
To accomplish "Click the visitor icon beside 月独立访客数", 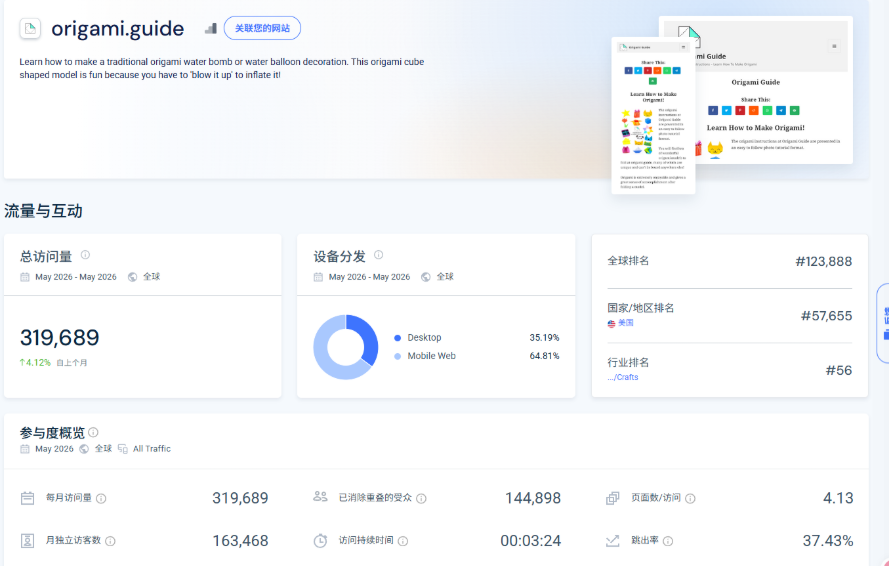I will [27, 540].
